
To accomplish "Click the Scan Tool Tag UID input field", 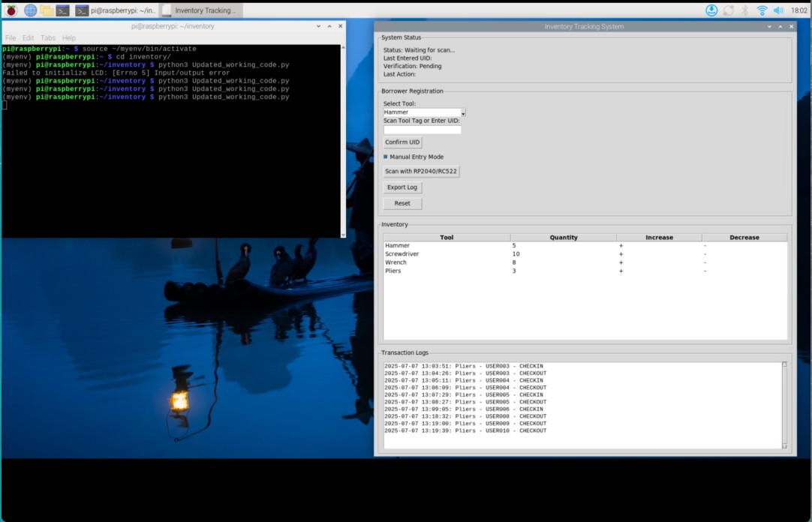I will (422, 130).
